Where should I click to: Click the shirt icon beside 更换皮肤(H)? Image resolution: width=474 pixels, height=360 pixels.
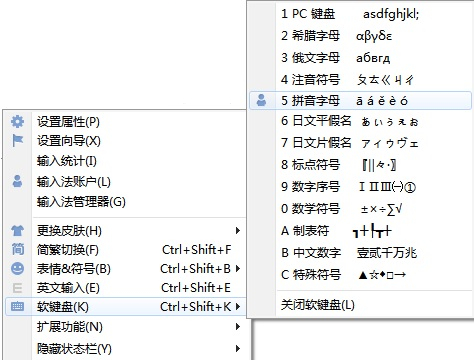(x=17, y=230)
